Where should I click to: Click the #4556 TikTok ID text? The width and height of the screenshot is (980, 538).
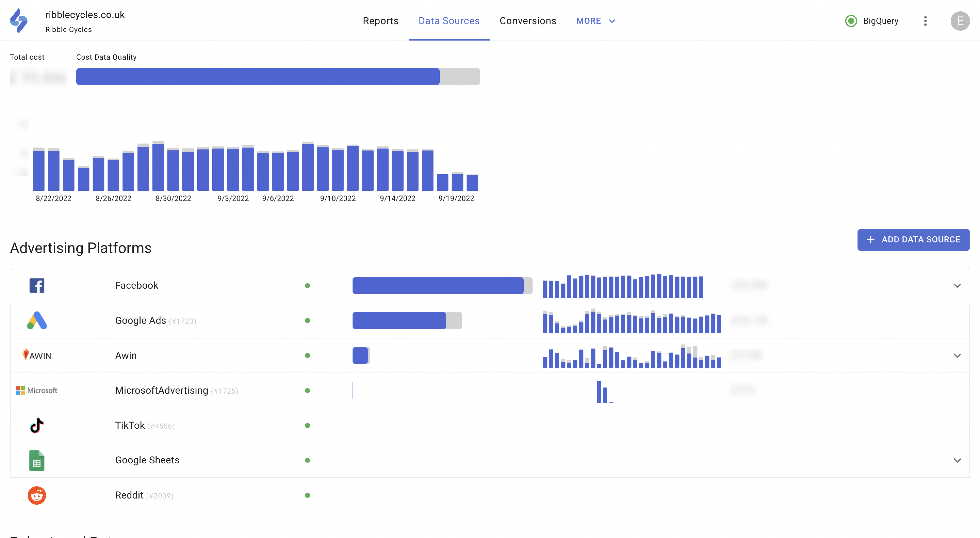click(161, 426)
